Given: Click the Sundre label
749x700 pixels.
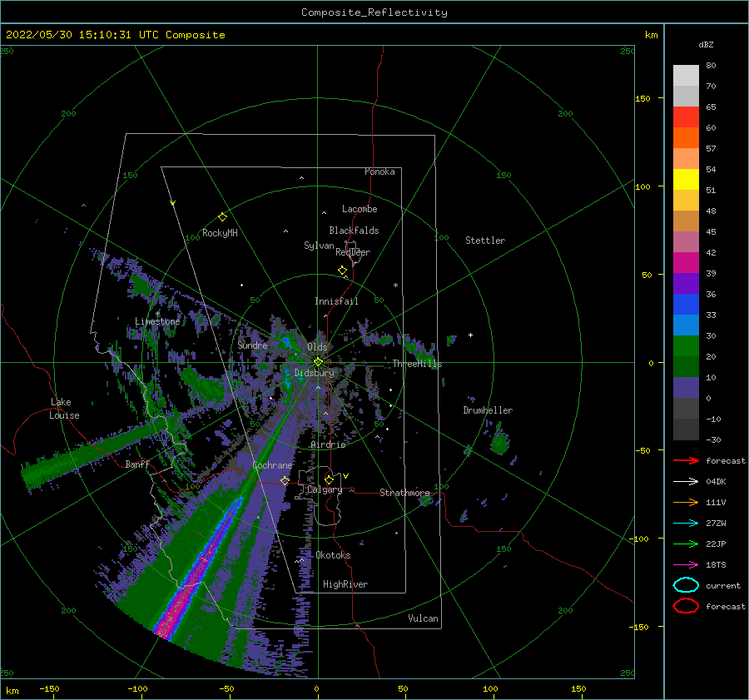Looking at the screenshot, I should [253, 345].
